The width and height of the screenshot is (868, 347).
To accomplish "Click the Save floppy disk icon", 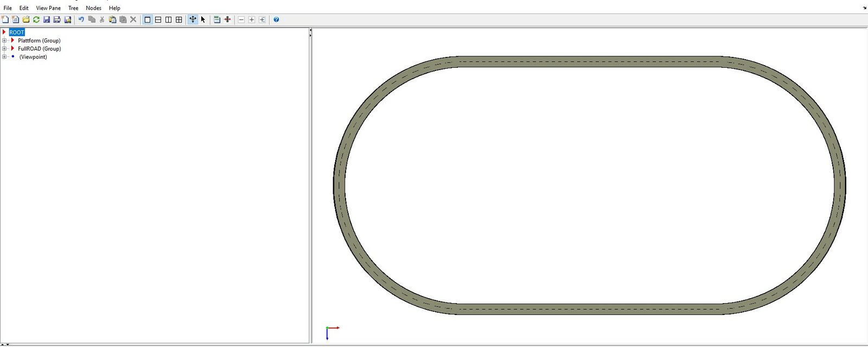I will coord(47,20).
